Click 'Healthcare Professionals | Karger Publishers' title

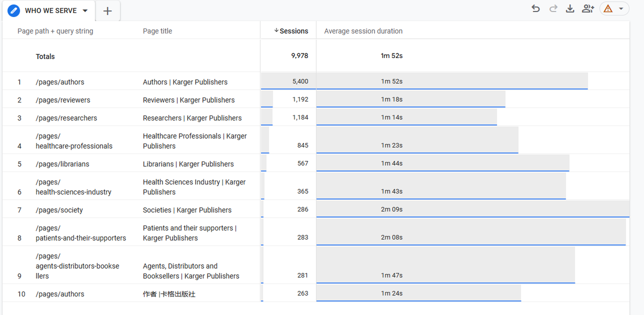pos(195,141)
